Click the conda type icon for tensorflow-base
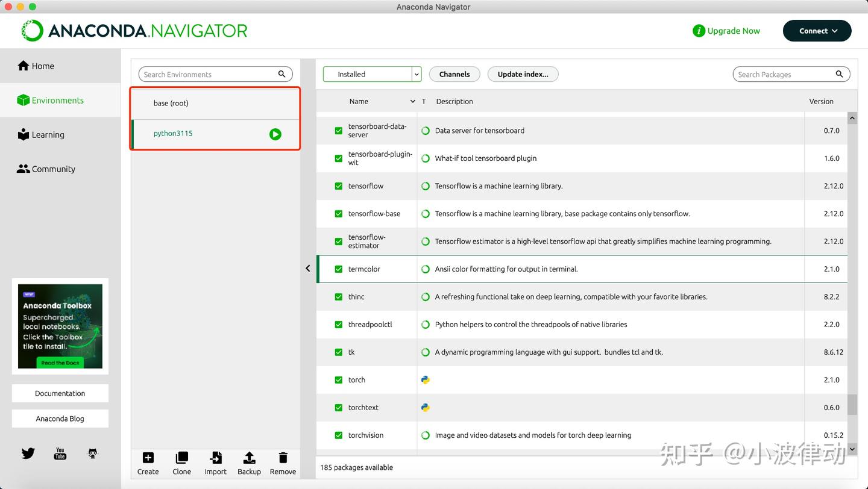This screenshot has height=489, width=868. [426, 214]
